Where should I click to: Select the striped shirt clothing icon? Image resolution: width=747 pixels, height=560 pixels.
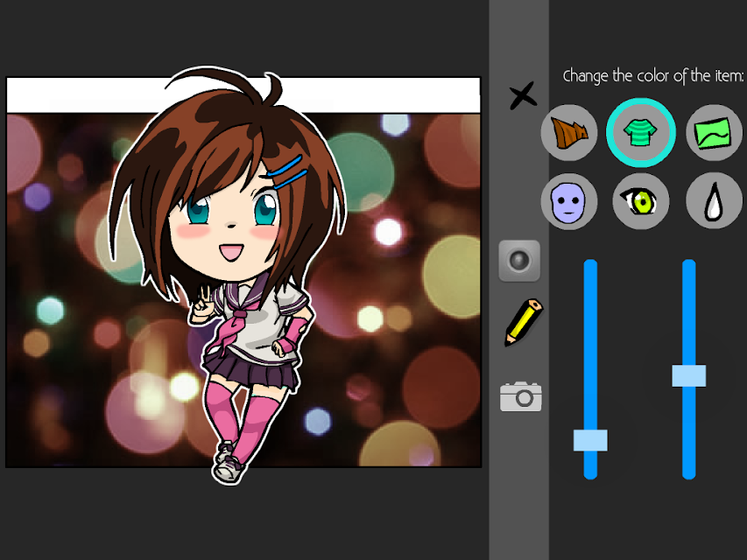[641, 132]
